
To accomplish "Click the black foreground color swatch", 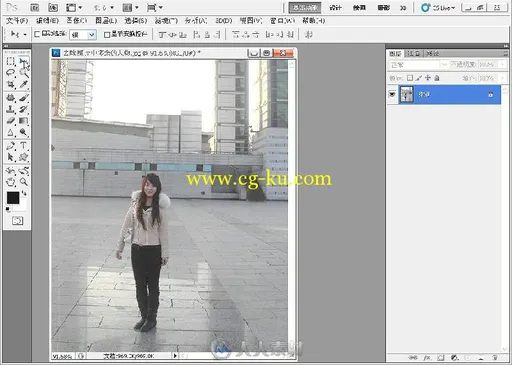I will [13, 198].
